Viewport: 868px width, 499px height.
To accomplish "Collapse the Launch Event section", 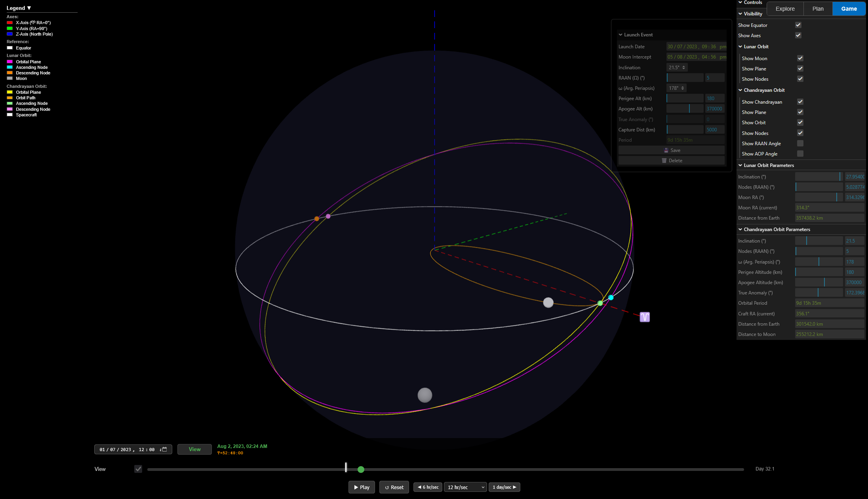I will pos(621,34).
